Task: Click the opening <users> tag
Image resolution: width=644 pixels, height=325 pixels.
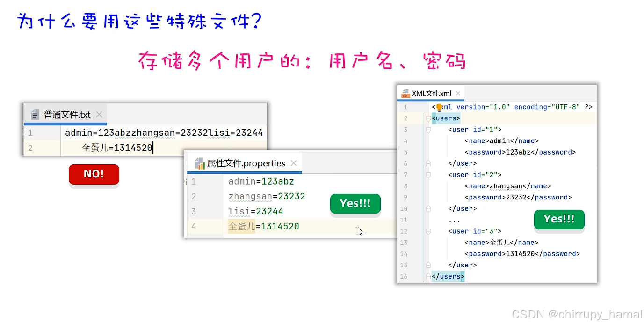Action: pos(446,118)
